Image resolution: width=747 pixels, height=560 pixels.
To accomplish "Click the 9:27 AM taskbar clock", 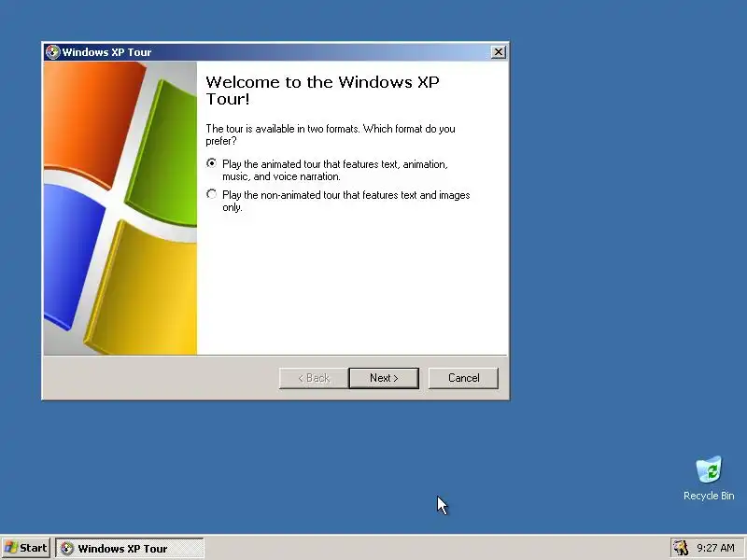I will click(x=715, y=548).
